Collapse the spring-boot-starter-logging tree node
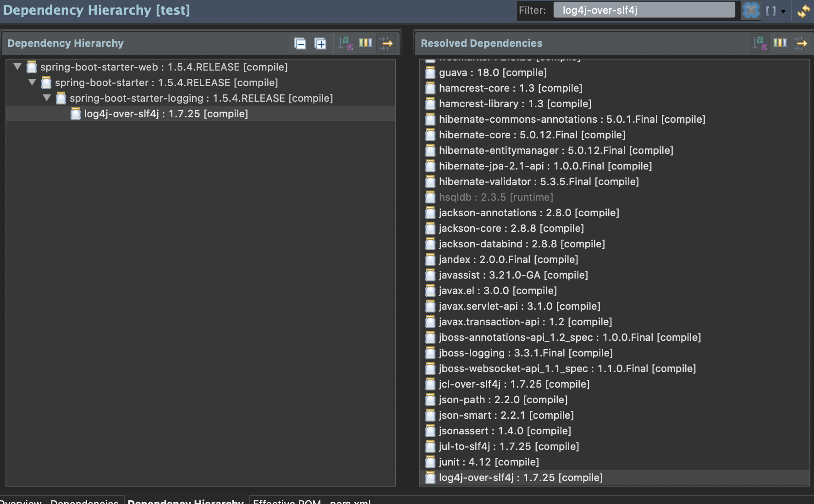The height and width of the screenshot is (504, 814). 46,98
